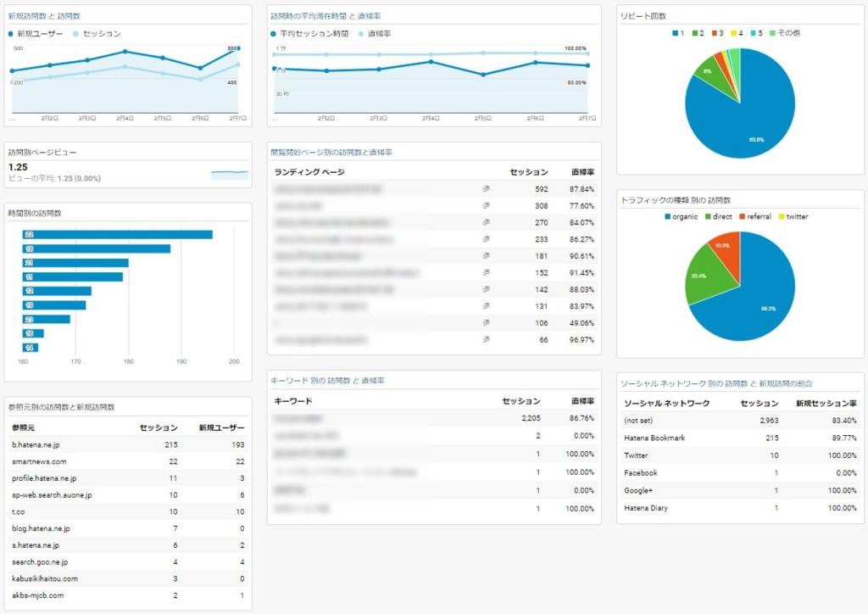Select the organic legend swatch
The image size is (868, 614).
click(668, 216)
